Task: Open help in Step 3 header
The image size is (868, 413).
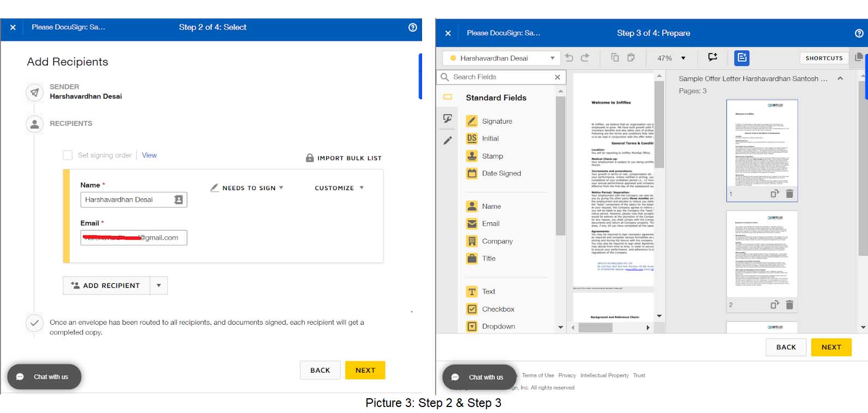Action: (x=859, y=33)
